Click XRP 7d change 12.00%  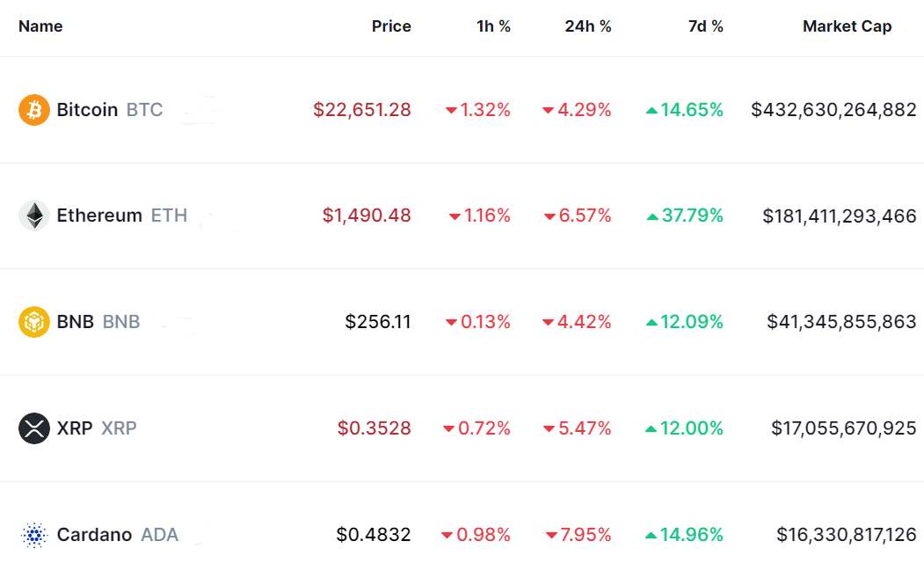tap(691, 428)
